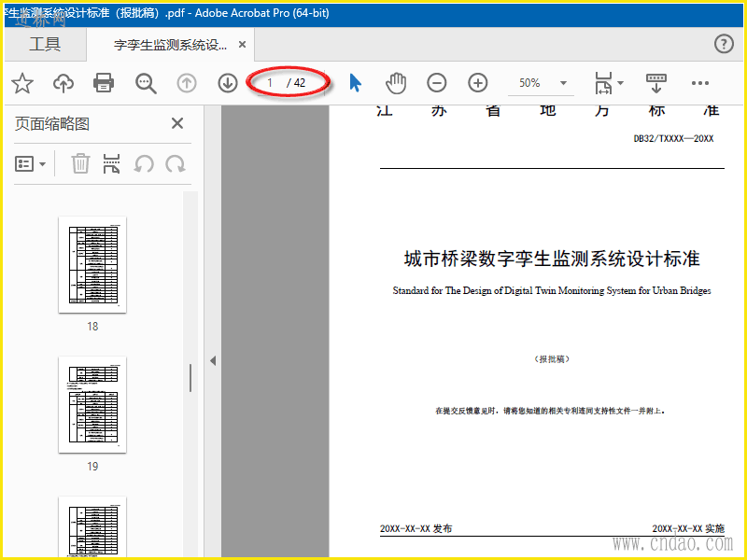Click the thumbnail panel scrollbar
Viewport: 747px width, 560px height.
[x=190, y=378]
